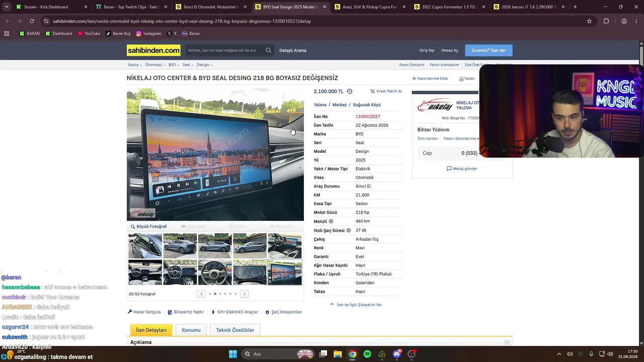Open the tab search dropdown arrow
Image resolution: width=644 pixels, height=362 pixels.
pos(7,7)
